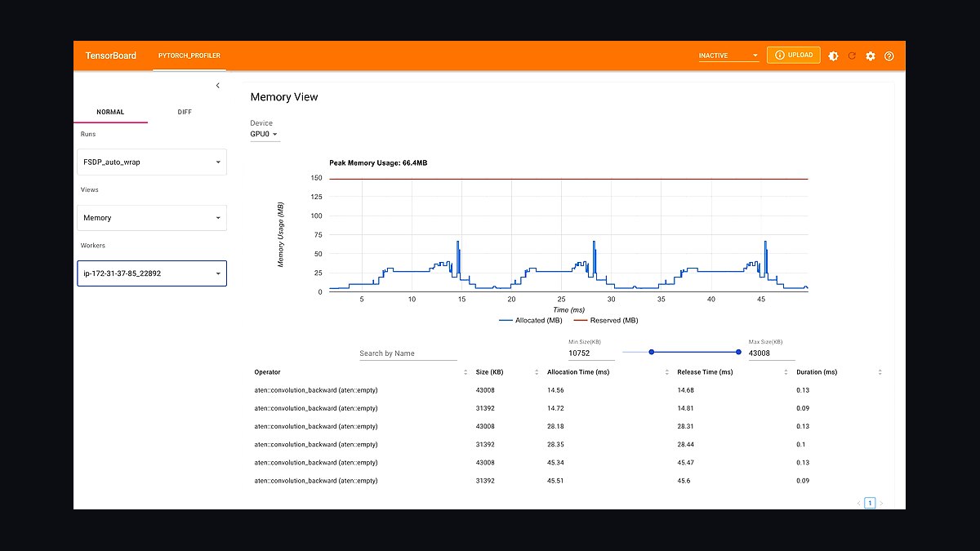The height and width of the screenshot is (551, 980).
Task: Click the UPLOAD button
Action: [x=794, y=55]
